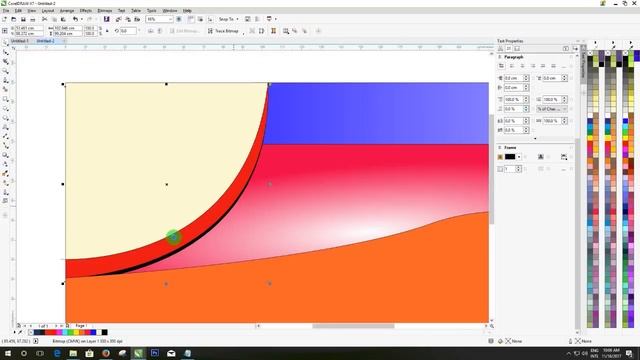Open the Snap To dropdown
The image size is (640, 360).
[237, 19]
